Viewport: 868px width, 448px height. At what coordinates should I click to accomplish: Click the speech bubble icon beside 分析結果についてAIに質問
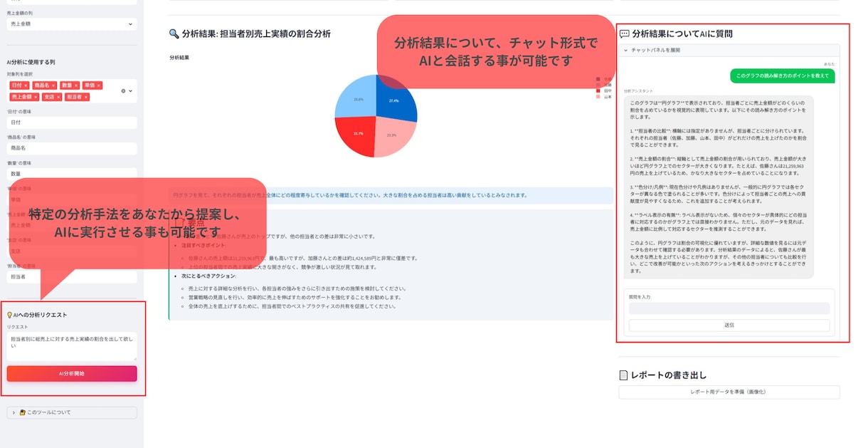pyautogui.click(x=624, y=33)
